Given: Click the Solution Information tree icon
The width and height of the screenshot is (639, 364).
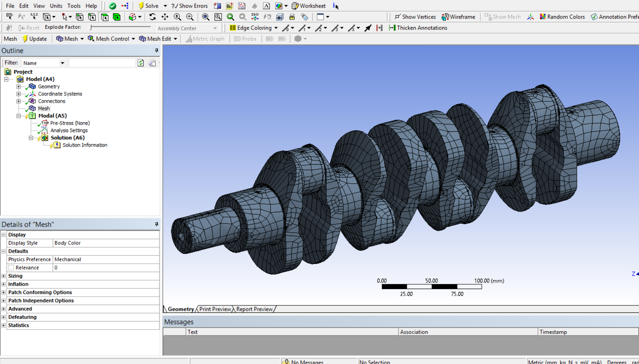Looking at the screenshot, I should coord(56,145).
